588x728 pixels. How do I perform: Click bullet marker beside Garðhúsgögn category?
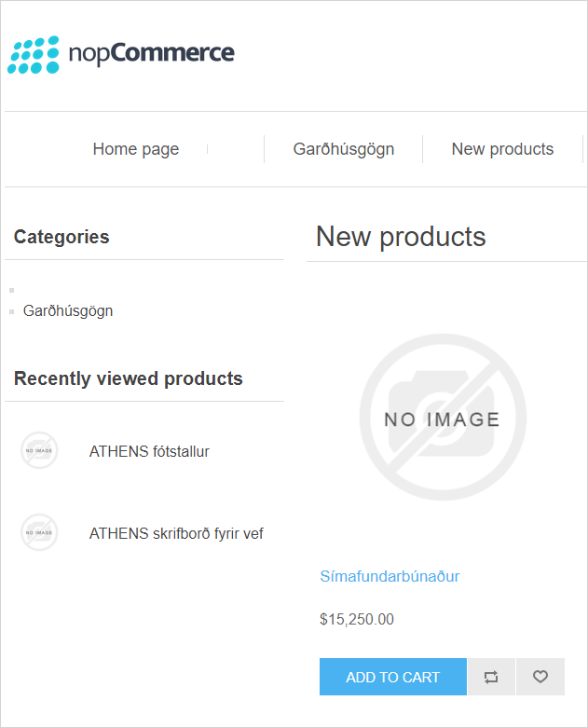pyautogui.click(x=12, y=311)
